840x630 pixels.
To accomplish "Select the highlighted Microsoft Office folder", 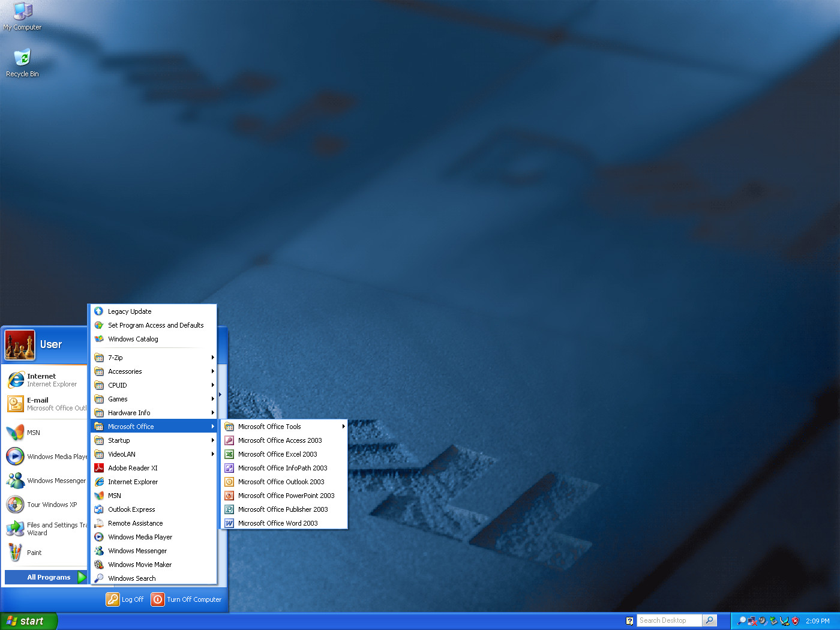I will (x=154, y=427).
